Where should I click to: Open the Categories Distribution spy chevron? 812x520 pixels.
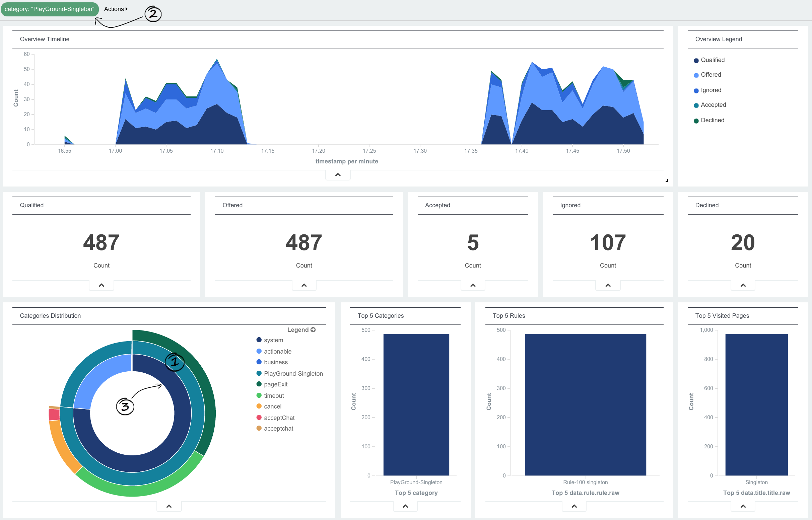(169, 506)
